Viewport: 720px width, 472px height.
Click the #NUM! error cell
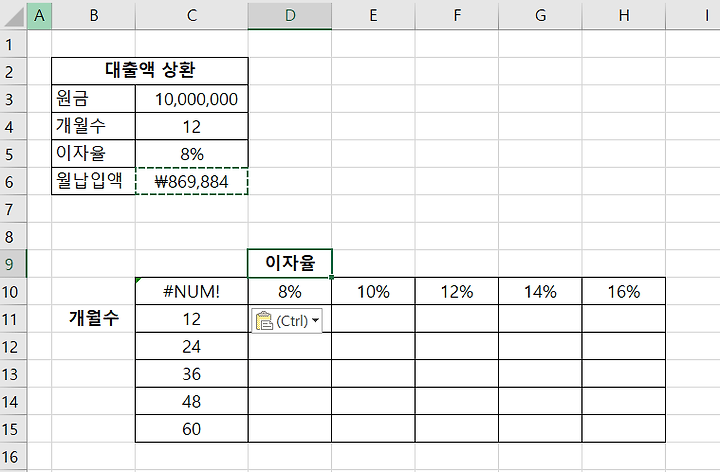[191, 292]
